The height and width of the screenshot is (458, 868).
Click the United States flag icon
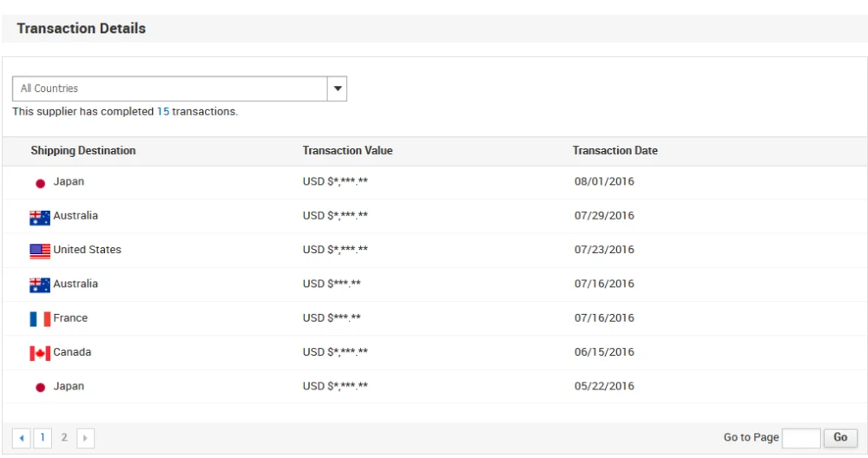point(40,251)
